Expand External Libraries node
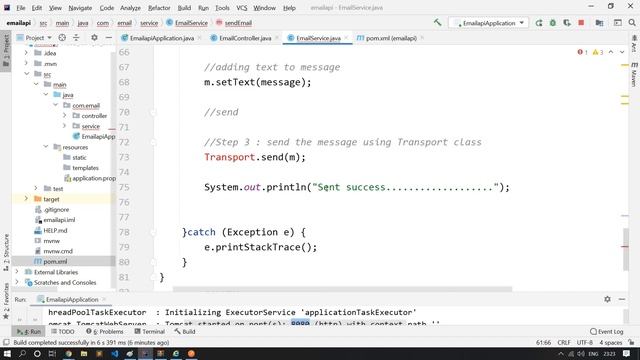 (x=17, y=272)
